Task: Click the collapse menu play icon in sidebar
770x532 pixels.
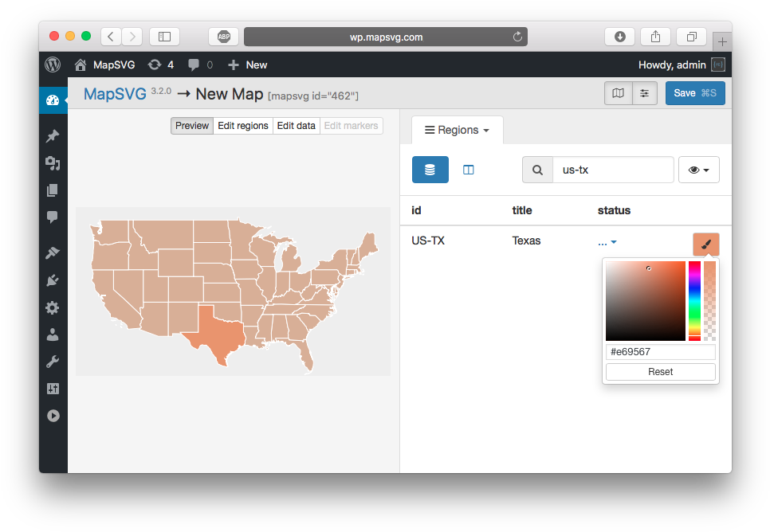Action: (x=53, y=416)
